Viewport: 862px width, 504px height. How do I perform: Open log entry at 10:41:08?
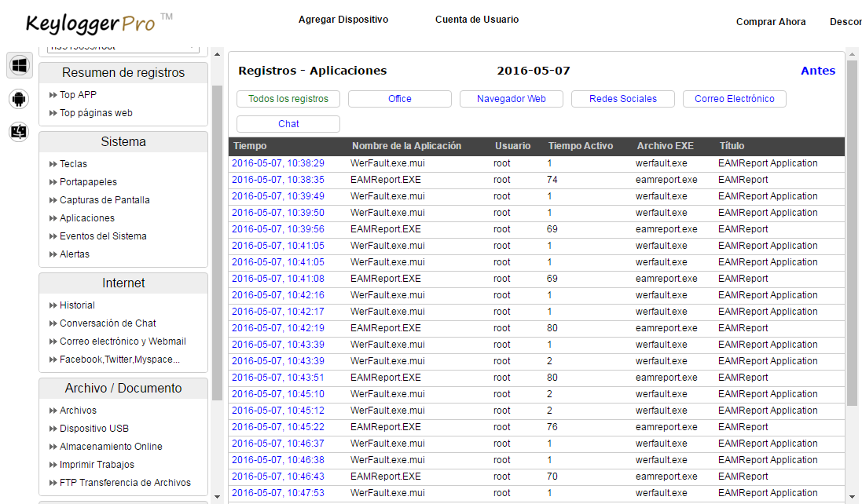(278, 279)
